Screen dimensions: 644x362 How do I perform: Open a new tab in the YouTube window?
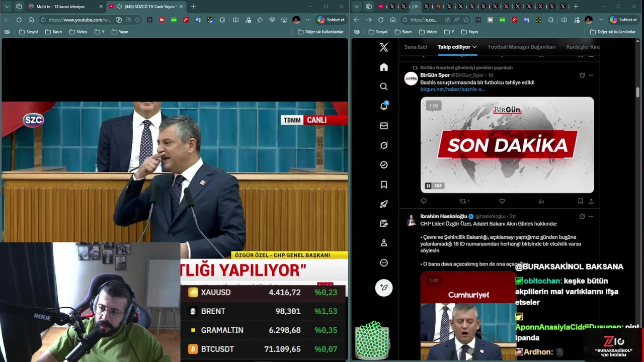[193, 7]
